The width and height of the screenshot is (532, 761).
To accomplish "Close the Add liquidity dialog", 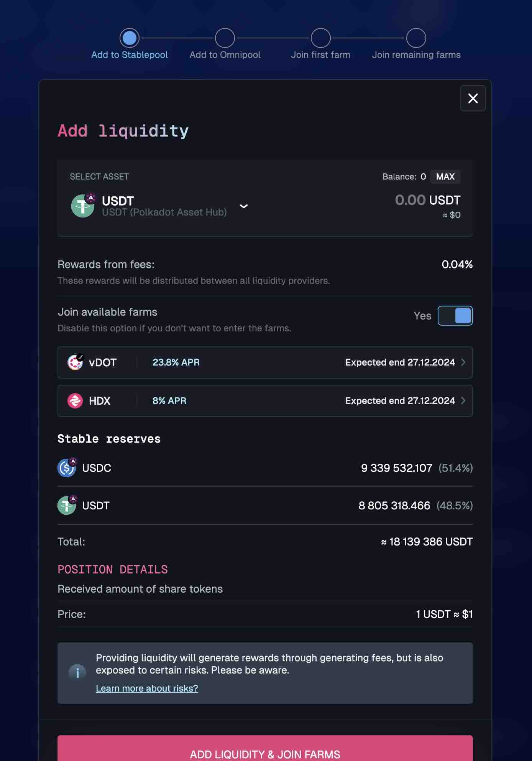I will pos(473,98).
